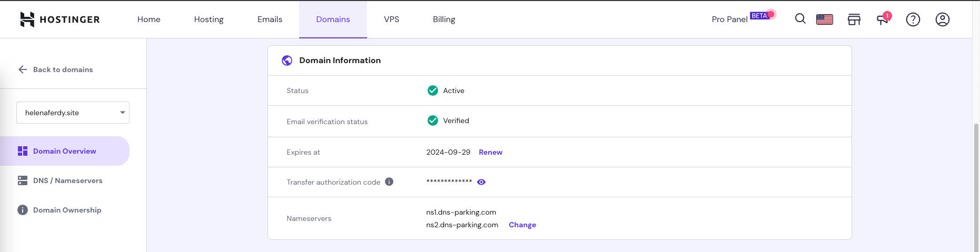Click the page vertical scrollbar
This screenshot has width=980, height=252.
pos(976,184)
